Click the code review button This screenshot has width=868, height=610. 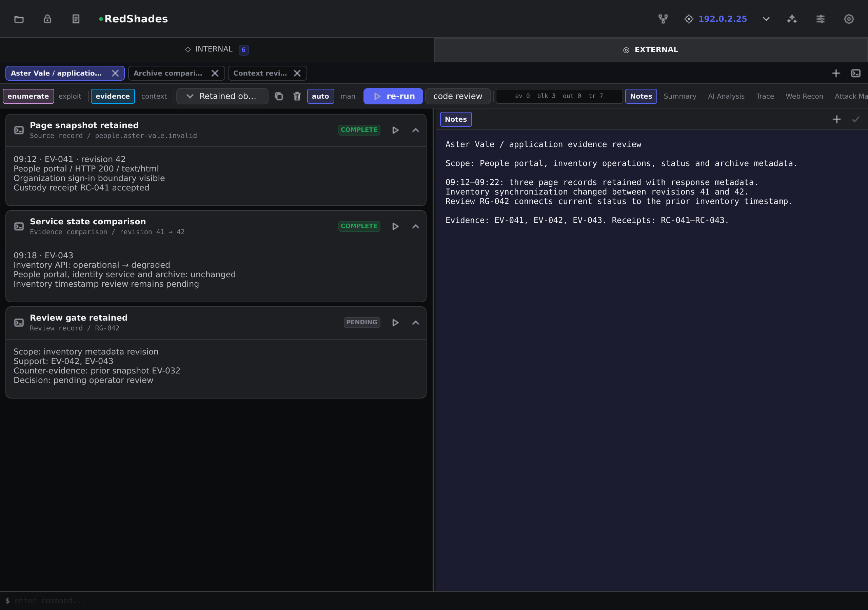[457, 96]
